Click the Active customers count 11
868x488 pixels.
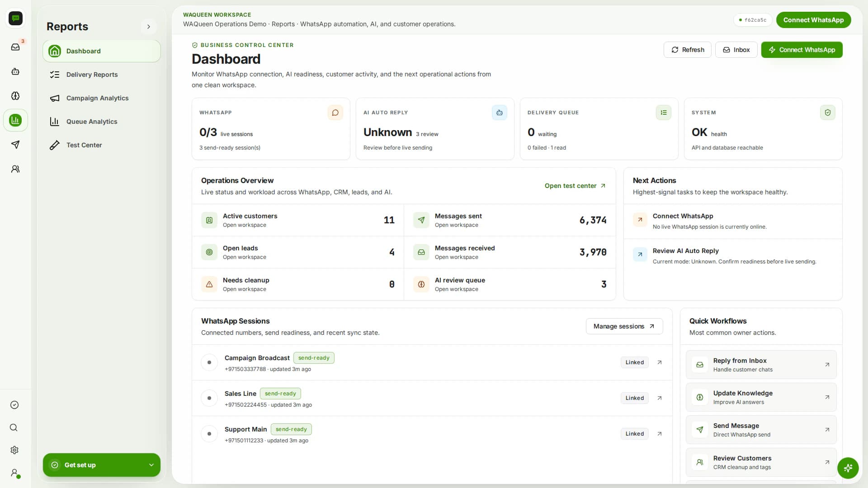(x=389, y=220)
